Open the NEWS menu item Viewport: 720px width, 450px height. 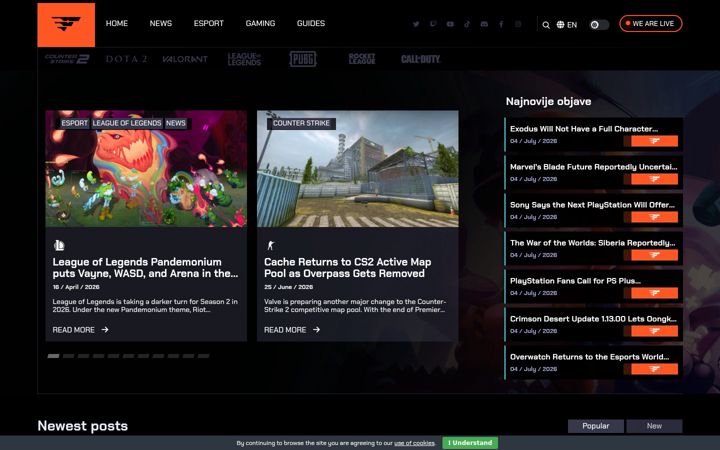click(x=161, y=23)
